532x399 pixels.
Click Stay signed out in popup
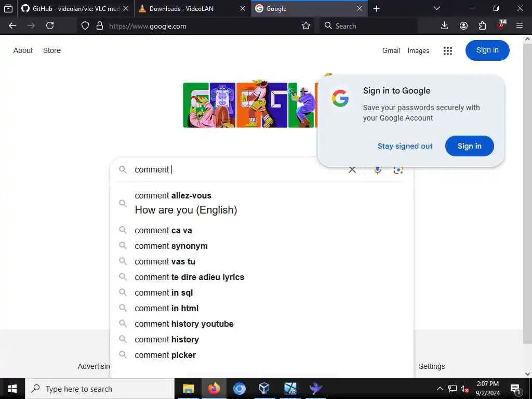405,146
